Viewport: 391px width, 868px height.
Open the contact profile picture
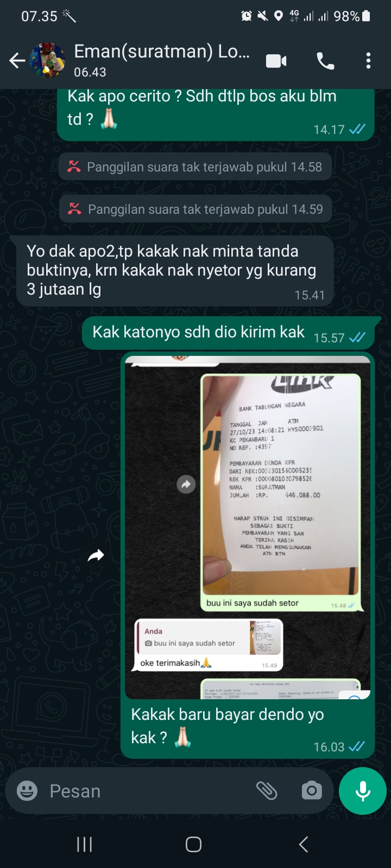[x=48, y=60]
